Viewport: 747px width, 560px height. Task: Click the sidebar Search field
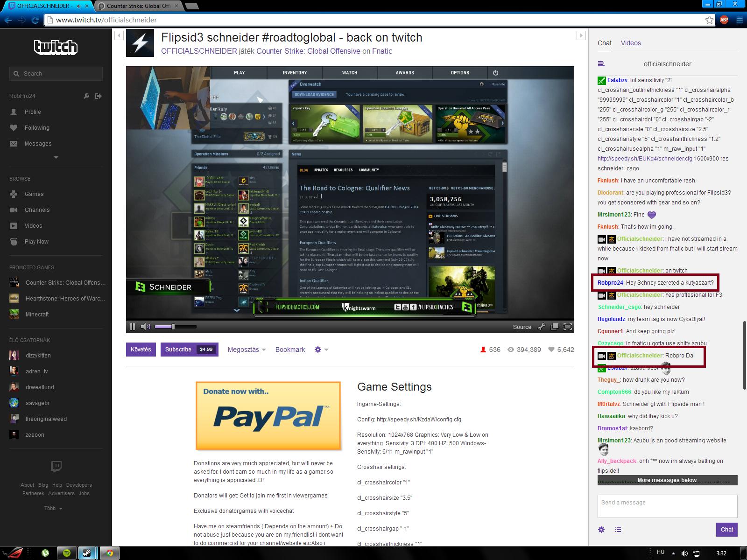click(x=56, y=74)
